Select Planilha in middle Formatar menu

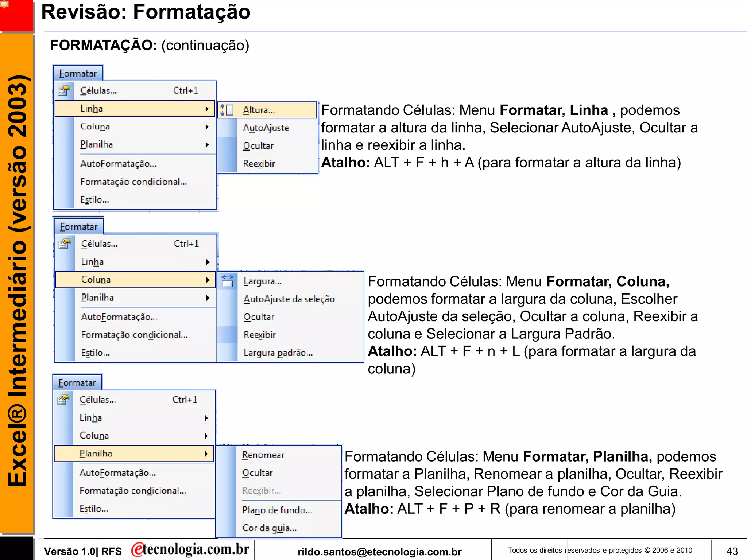coord(135,298)
